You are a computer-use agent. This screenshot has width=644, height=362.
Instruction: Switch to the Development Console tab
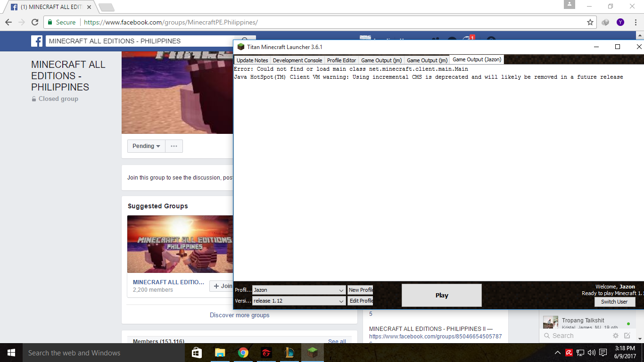[297, 60]
